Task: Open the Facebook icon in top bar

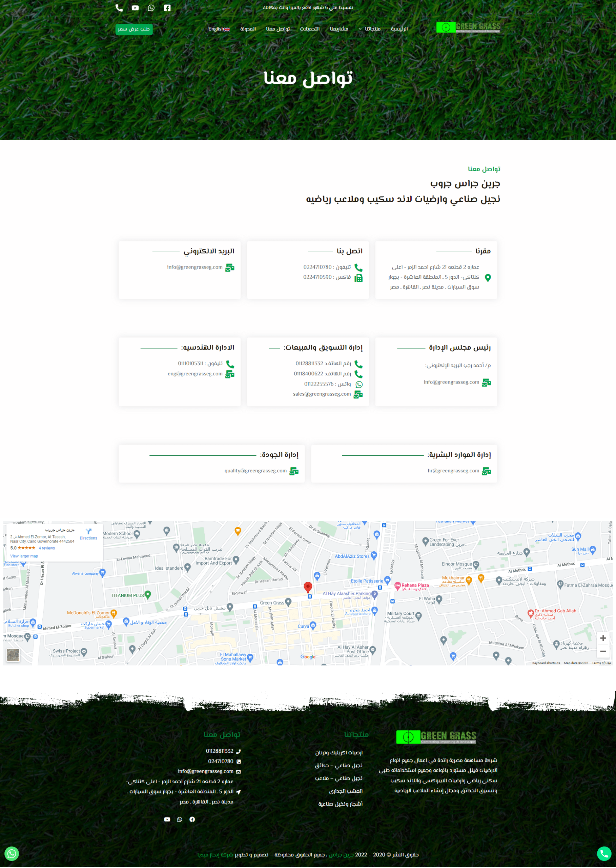Action: (x=167, y=8)
